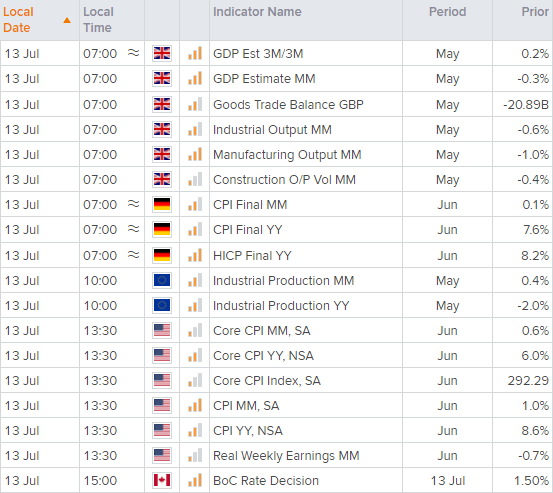
Task: Click UK flag in GDP Estimate MM row
Action: 162,79
